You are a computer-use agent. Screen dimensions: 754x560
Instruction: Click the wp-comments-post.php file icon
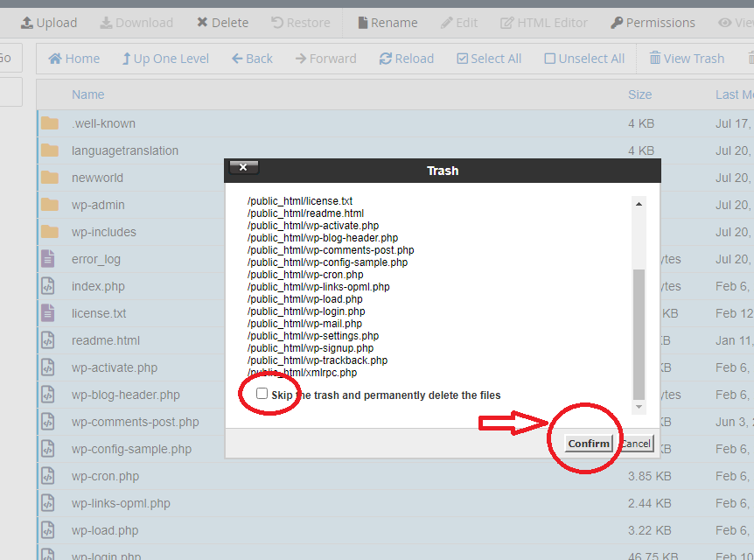click(48, 422)
